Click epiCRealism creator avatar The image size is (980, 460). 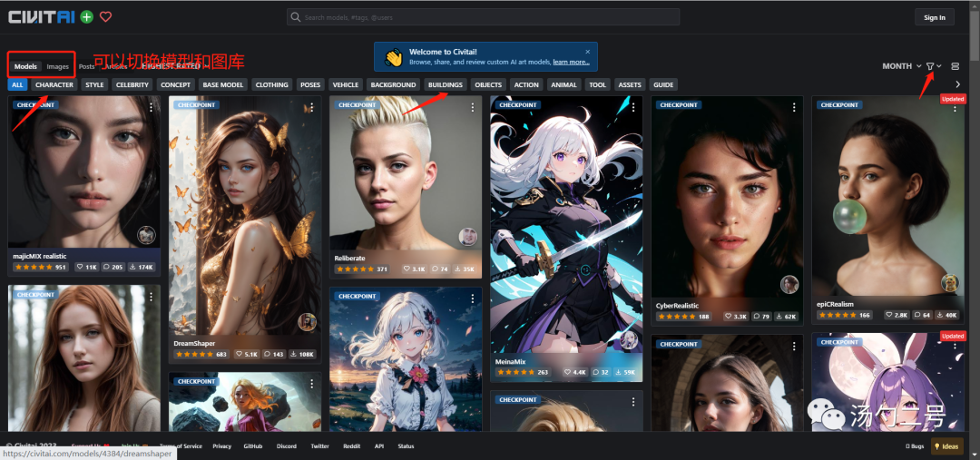coord(950,283)
